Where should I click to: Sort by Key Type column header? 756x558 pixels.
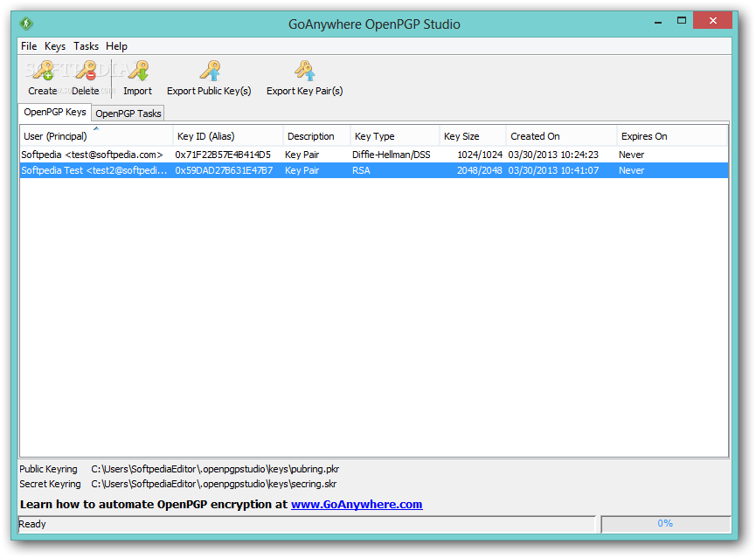(395, 136)
